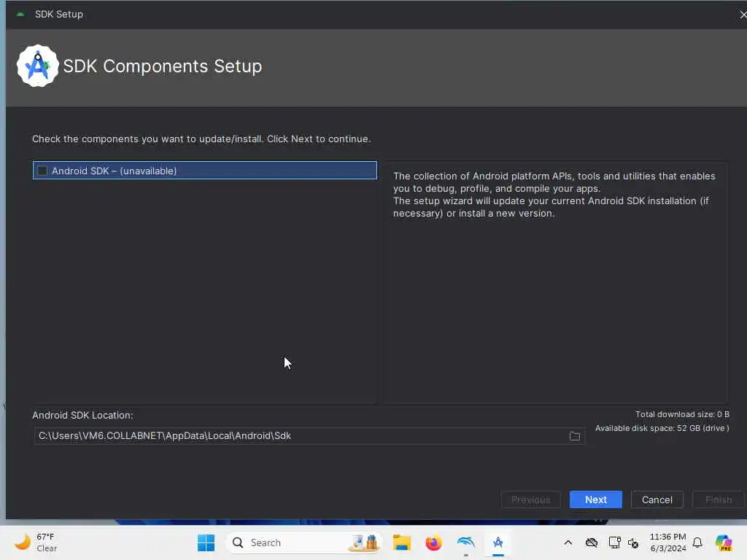Click the SDK Components Setup heading

click(163, 66)
